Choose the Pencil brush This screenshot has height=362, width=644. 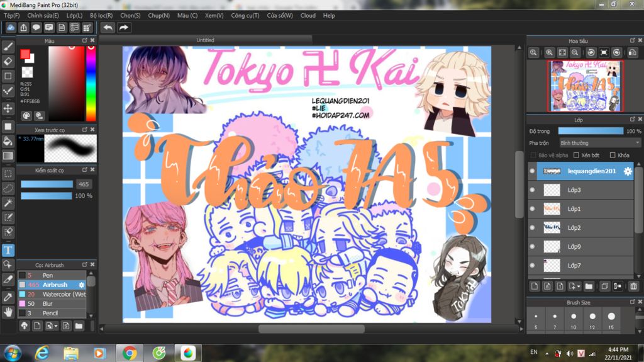[52, 313]
